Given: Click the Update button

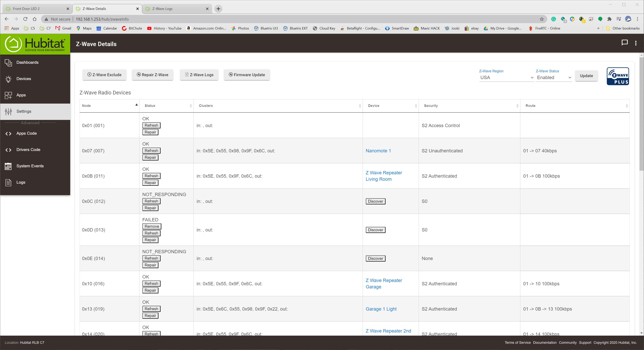Looking at the screenshot, I should tap(586, 76).
